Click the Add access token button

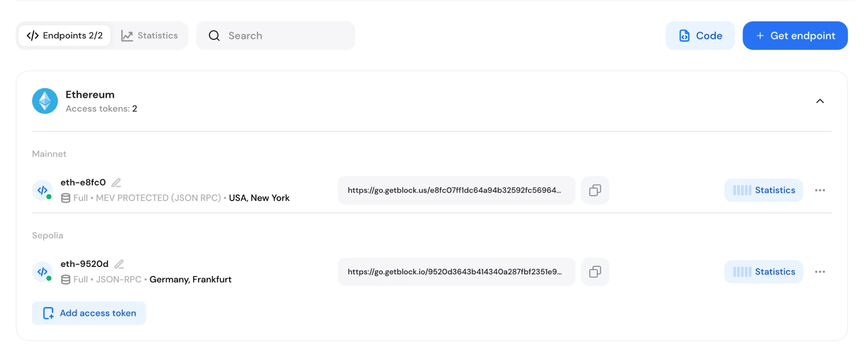88,313
